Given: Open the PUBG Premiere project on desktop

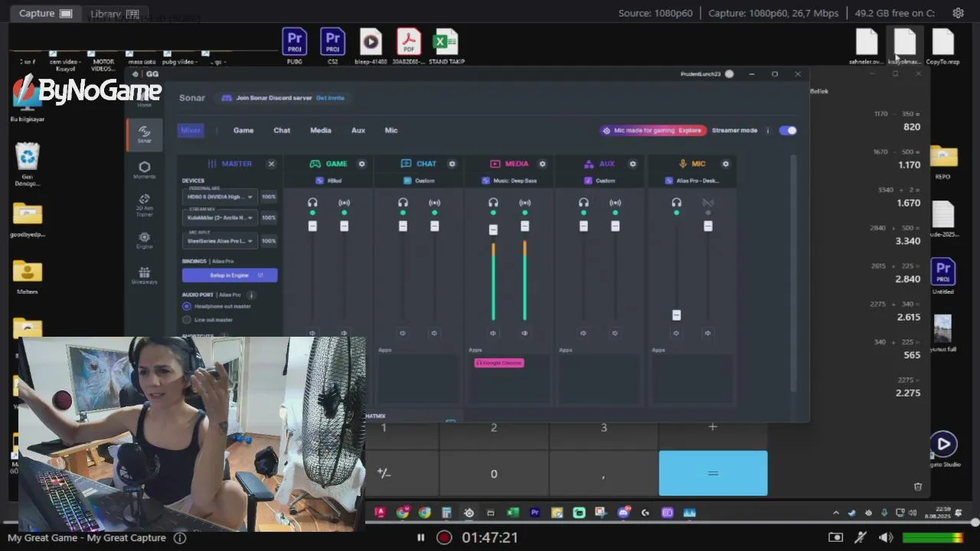Looking at the screenshot, I should pyautogui.click(x=295, y=46).
